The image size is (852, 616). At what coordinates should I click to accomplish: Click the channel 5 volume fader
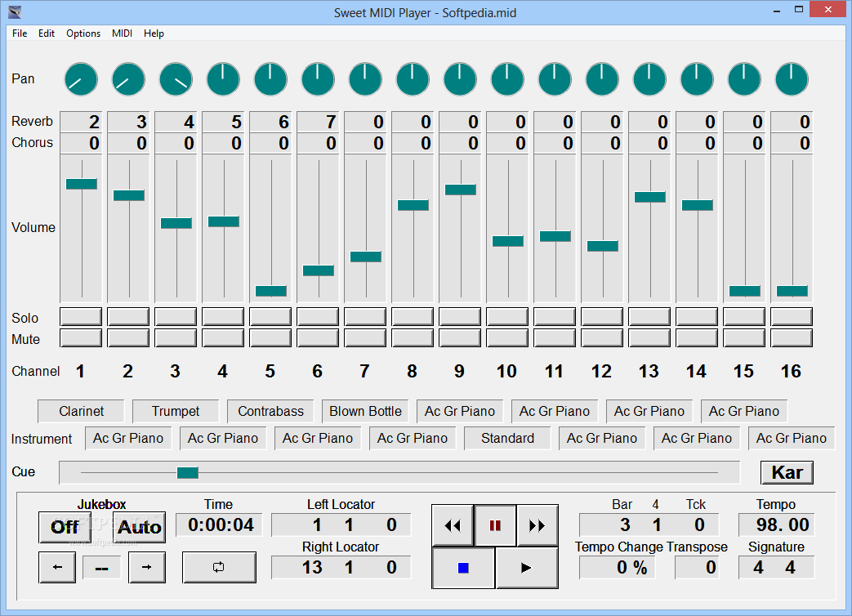pos(270,291)
